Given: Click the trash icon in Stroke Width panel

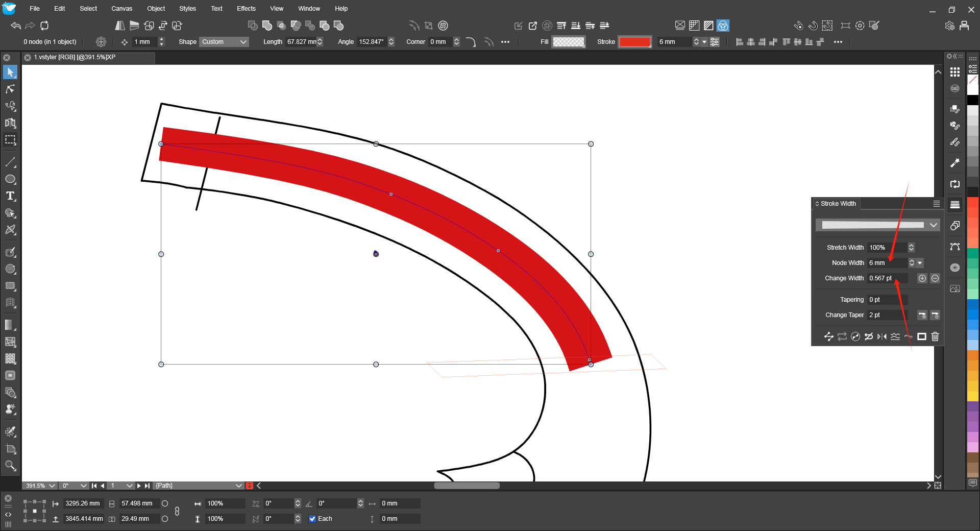Looking at the screenshot, I should click(x=935, y=336).
